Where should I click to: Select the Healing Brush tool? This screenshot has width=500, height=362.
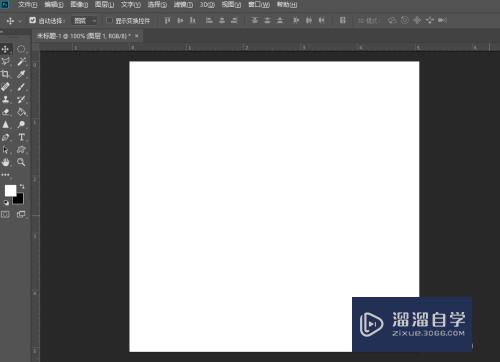pos(5,87)
